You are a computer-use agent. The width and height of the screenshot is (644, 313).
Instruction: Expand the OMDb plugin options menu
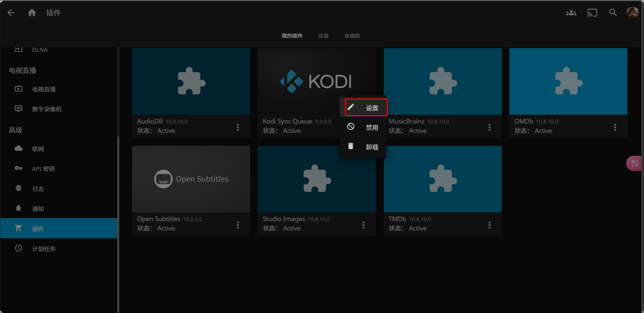tap(615, 127)
